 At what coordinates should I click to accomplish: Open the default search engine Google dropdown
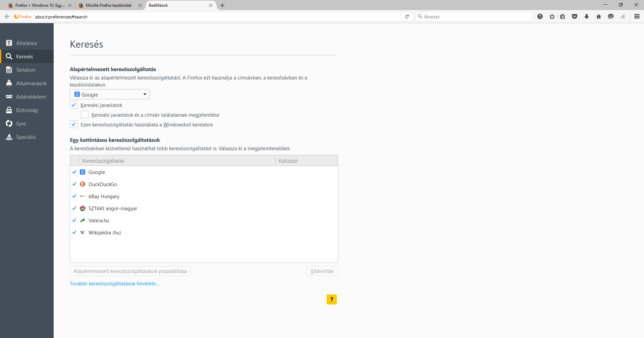pyautogui.click(x=110, y=95)
